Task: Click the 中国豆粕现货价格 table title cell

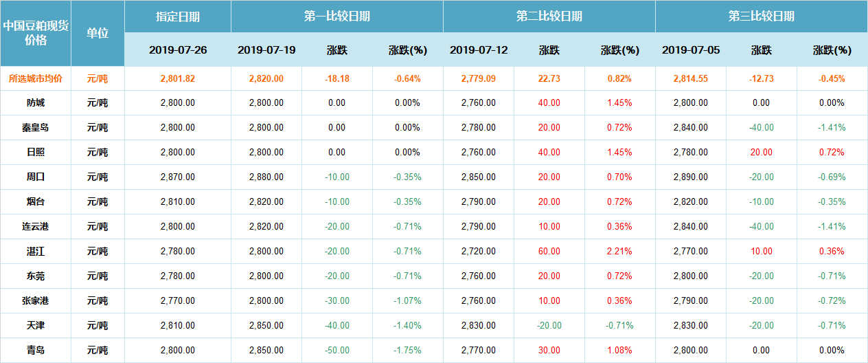Action: point(36,33)
